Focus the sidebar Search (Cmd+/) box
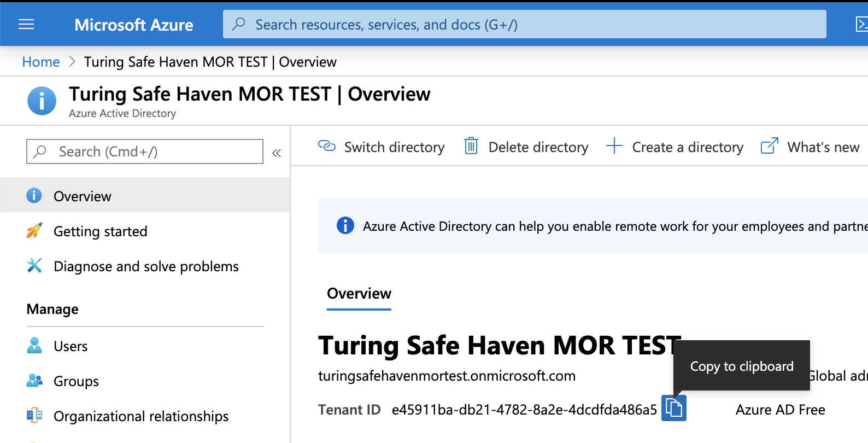The width and height of the screenshot is (868, 443). click(x=145, y=151)
